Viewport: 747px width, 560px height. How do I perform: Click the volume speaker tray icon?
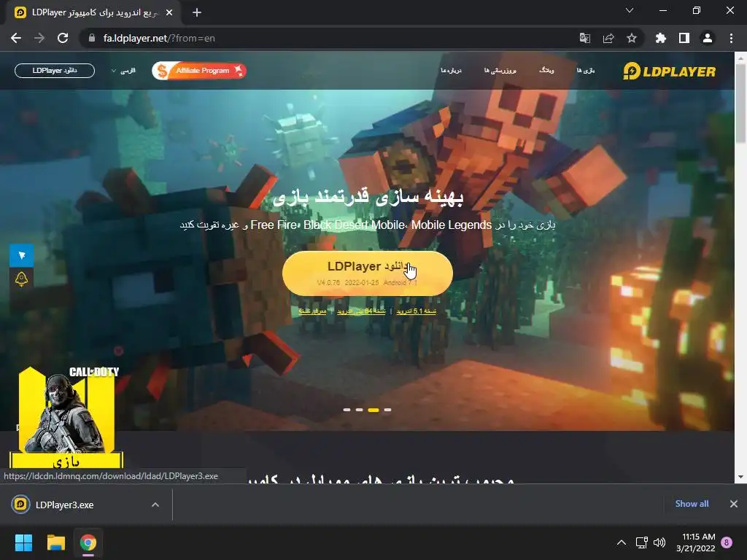(x=659, y=542)
